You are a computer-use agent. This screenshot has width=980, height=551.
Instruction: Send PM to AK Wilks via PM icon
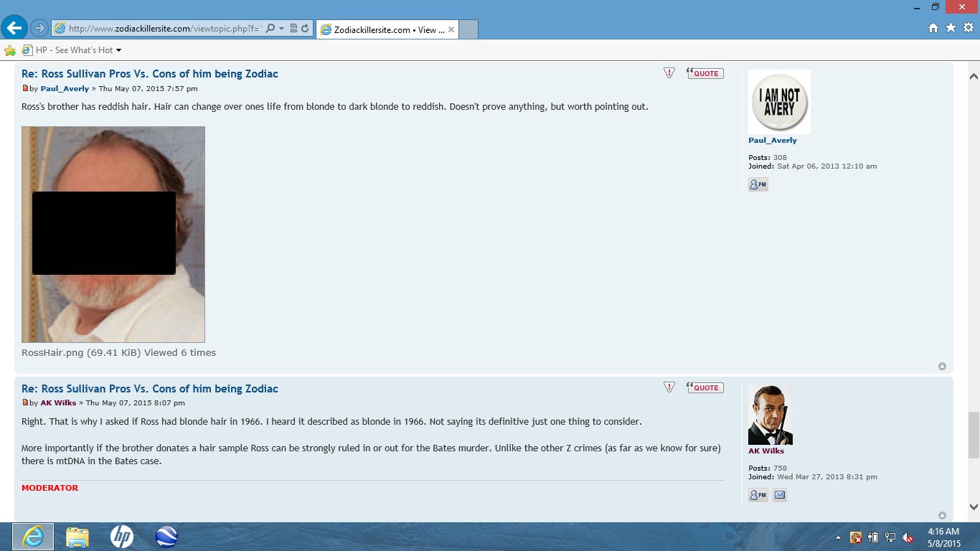point(758,495)
